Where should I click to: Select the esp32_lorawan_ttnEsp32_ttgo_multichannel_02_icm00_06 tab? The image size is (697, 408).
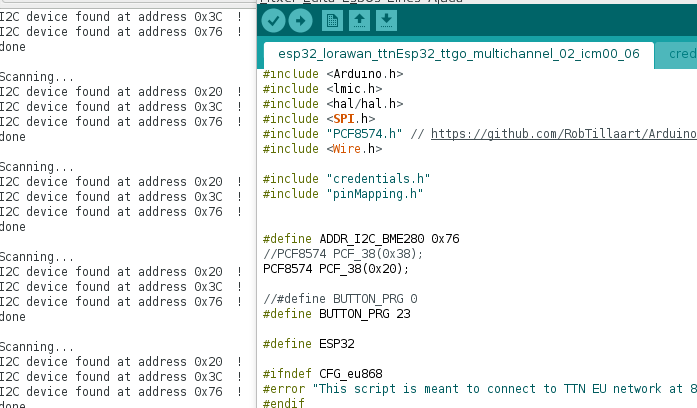(x=459, y=54)
